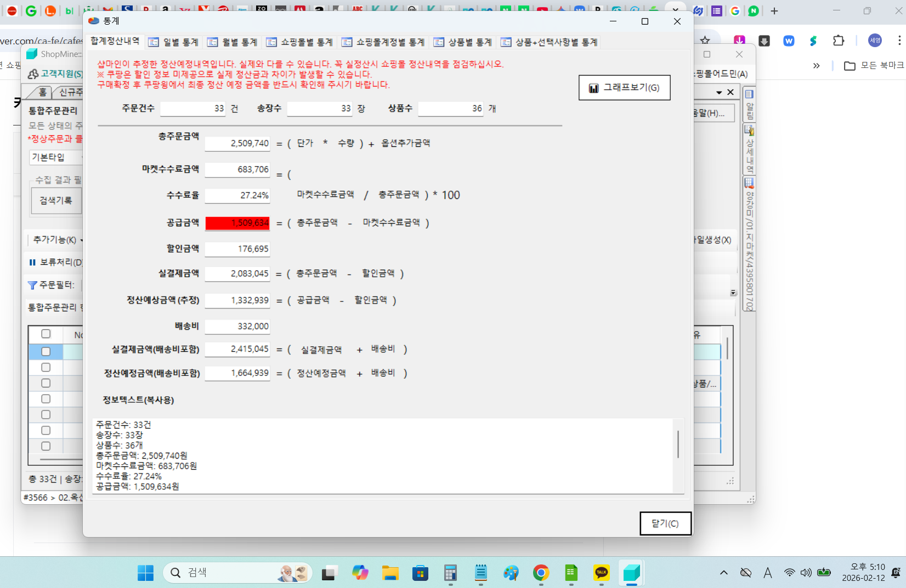Toggle the header select-all checkbox in order list

point(46,334)
